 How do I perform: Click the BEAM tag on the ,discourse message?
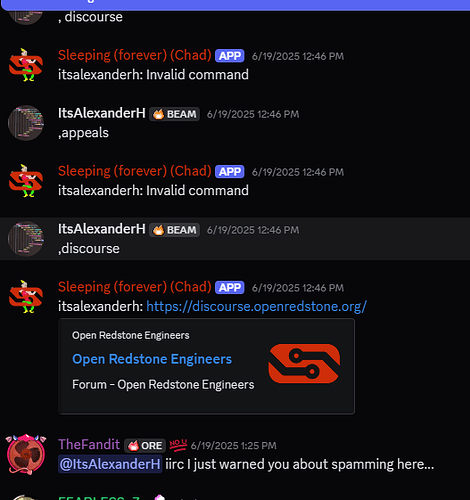(174, 230)
